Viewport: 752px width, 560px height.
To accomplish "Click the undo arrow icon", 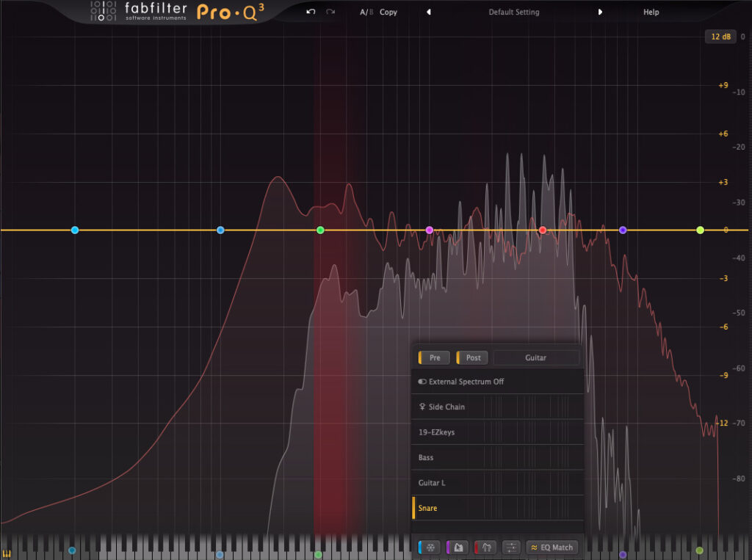I will pos(311,12).
